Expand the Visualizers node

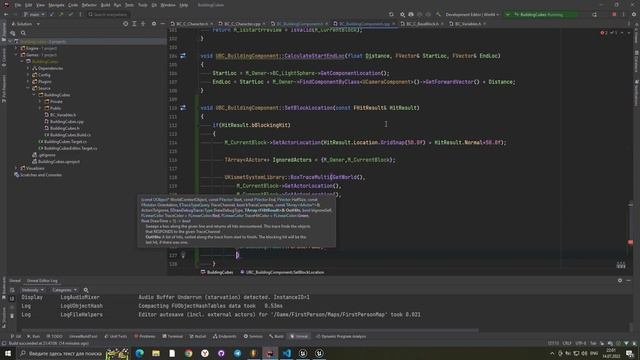pyautogui.click(x=16, y=168)
